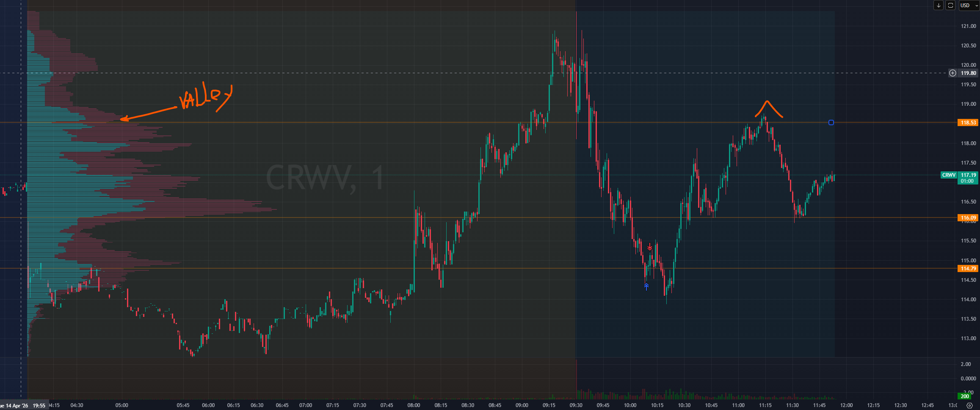Select the orange VALLEY text annotation
The height and width of the screenshot is (410, 980).
pos(206,98)
